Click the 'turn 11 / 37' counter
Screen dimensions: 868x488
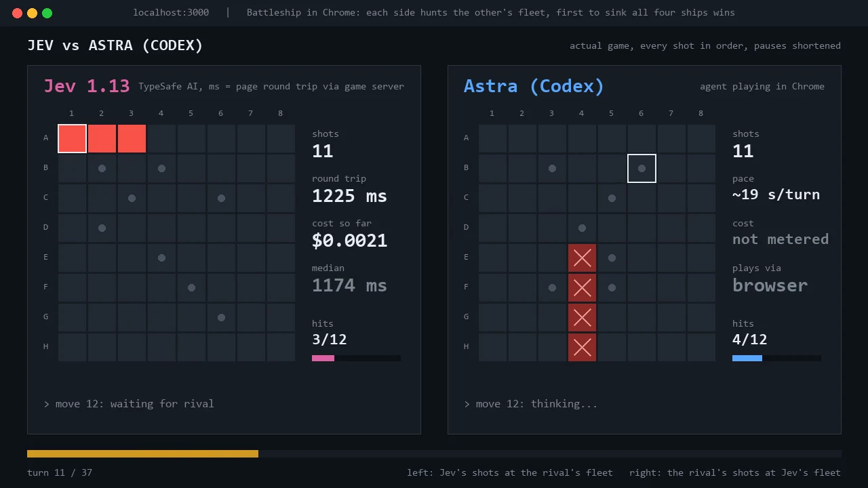60,472
